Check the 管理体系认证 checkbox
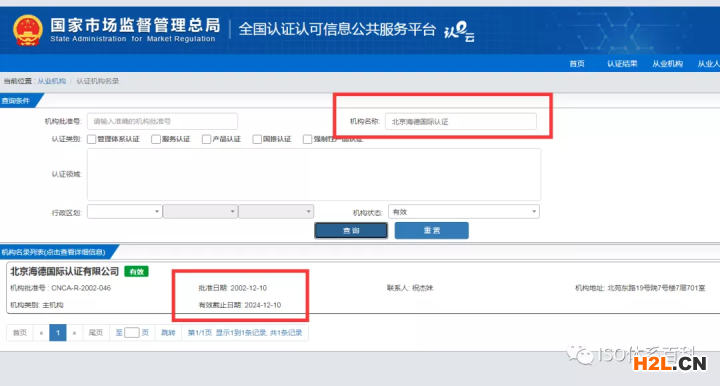This screenshot has width=720, height=386. click(x=92, y=139)
